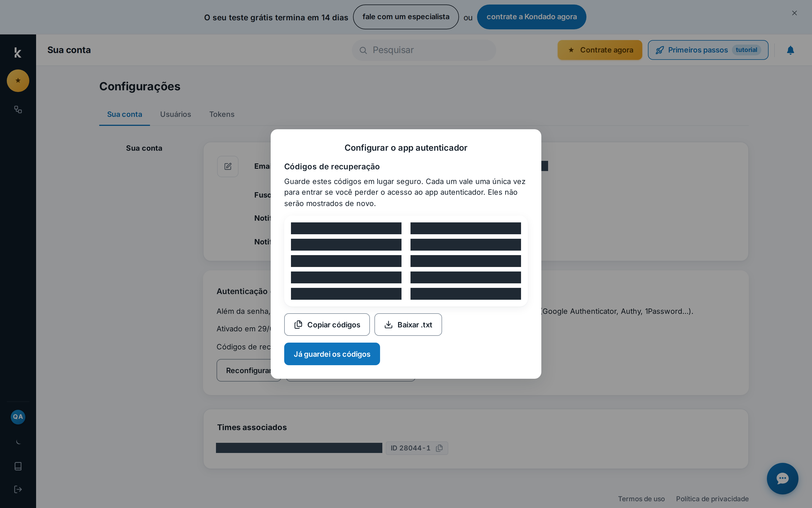Screen dimensions: 812x508
Task: Click the 'tutorial' badge
Action: pyautogui.click(x=746, y=50)
